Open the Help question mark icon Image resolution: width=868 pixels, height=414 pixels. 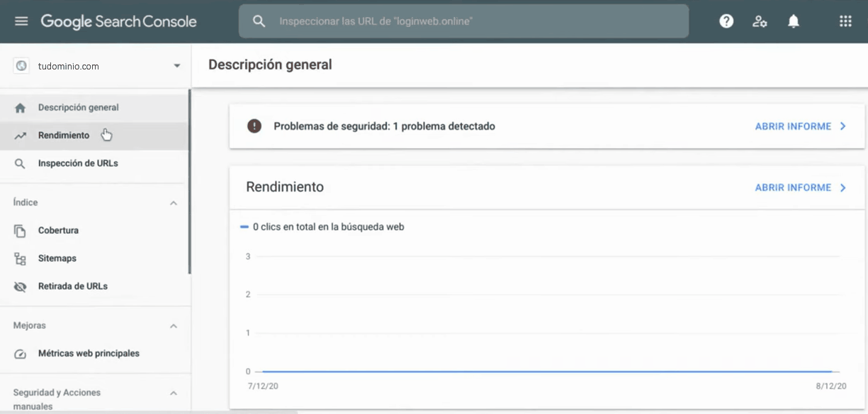tap(726, 21)
